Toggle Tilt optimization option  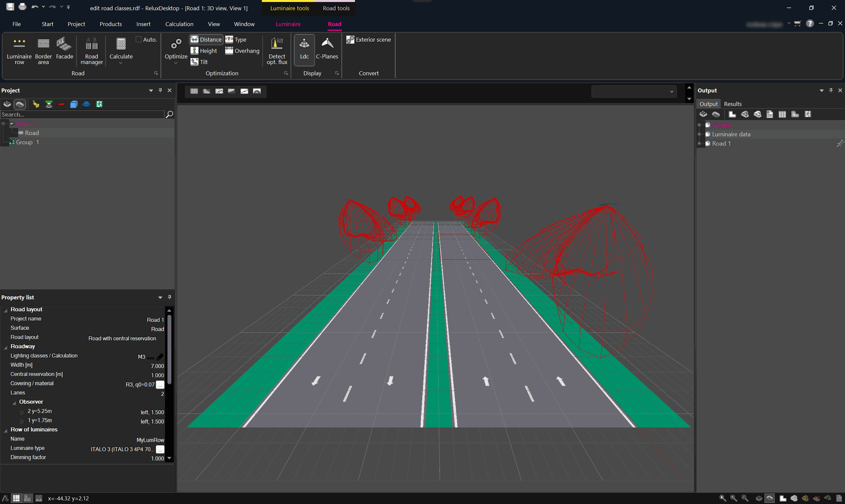(x=199, y=62)
